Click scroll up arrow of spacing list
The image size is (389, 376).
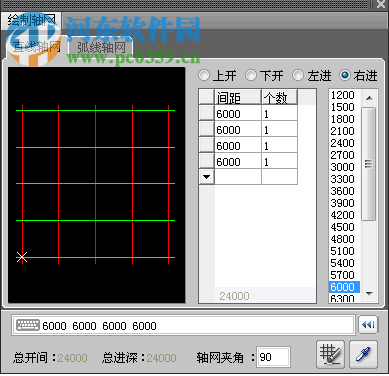(369, 98)
